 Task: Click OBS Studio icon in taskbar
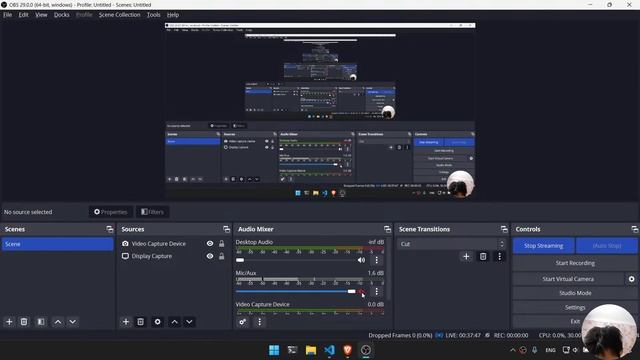[366, 350]
